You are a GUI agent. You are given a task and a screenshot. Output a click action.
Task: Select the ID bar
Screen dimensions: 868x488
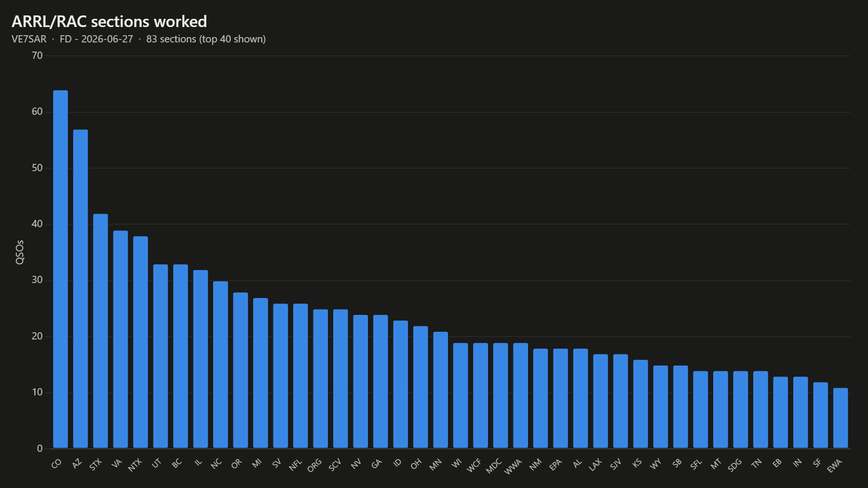(x=401, y=384)
